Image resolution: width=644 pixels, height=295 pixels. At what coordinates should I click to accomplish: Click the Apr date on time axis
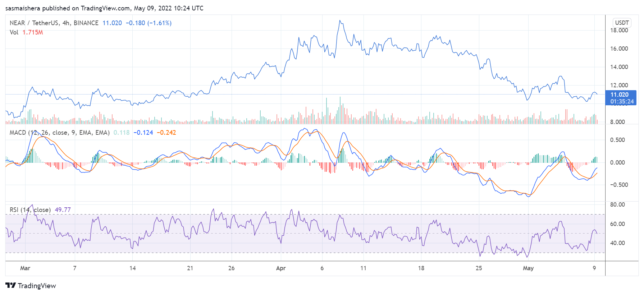(x=281, y=268)
